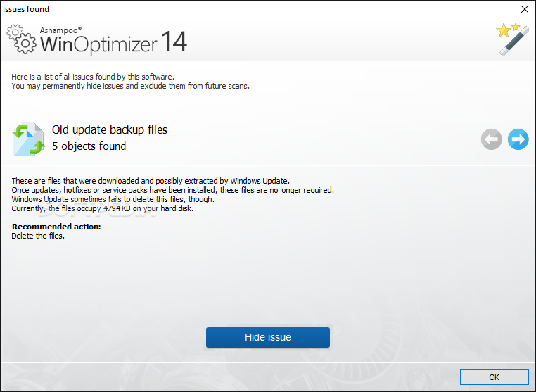Click the '5 objects found' text
Viewport: 536px width, 392px height.
pos(89,146)
